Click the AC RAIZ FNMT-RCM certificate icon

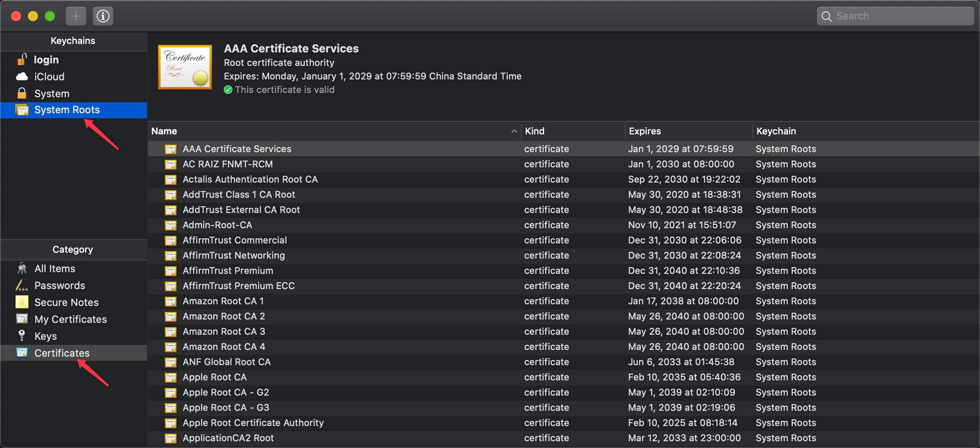[171, 164]
